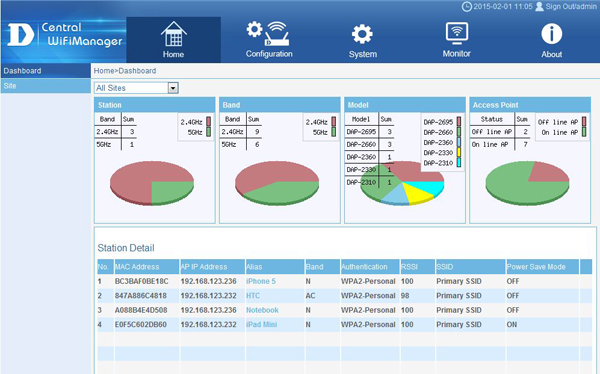Click the red Off line AP legend swatch
The width and height of the screenshot is (600, 374).
(584, 122)
